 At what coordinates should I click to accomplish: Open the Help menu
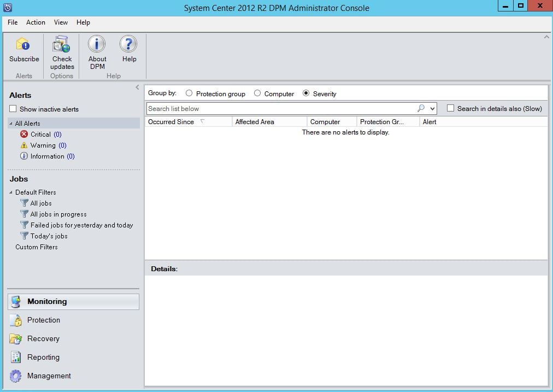[83, 22]
